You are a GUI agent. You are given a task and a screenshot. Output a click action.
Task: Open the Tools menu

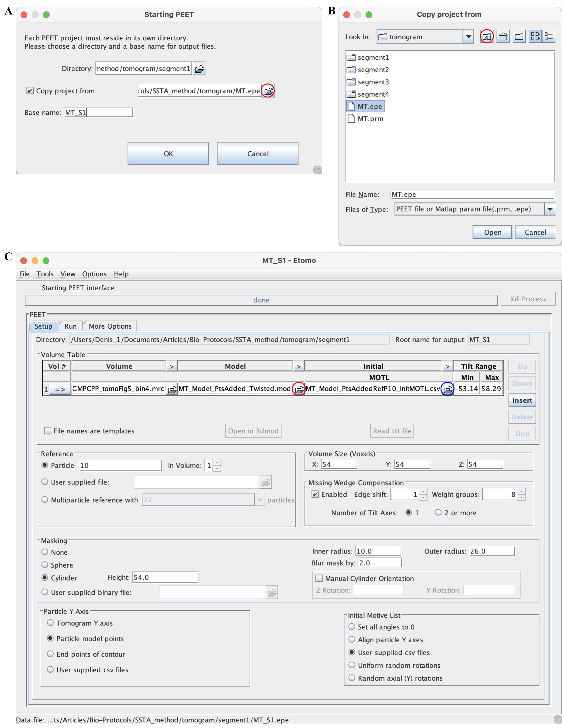click(x=45, y=274)
